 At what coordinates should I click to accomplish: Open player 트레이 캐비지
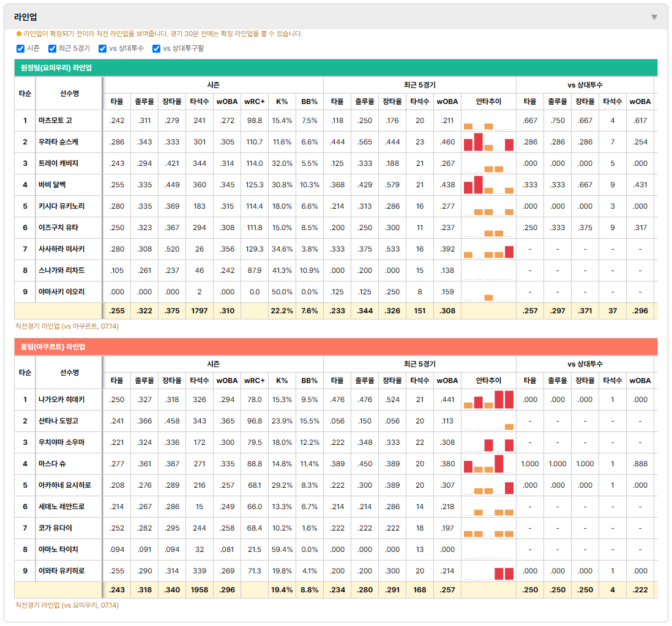(58, 163)
